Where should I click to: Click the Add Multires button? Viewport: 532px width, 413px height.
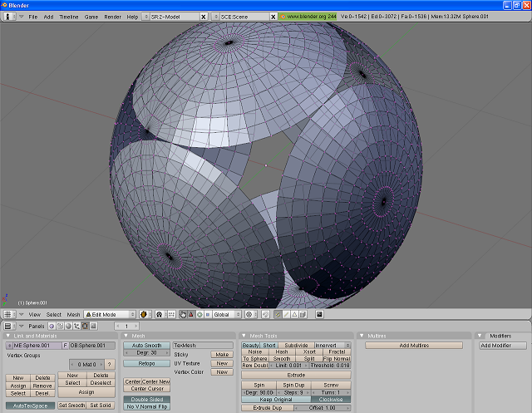(x=414, y=345)
